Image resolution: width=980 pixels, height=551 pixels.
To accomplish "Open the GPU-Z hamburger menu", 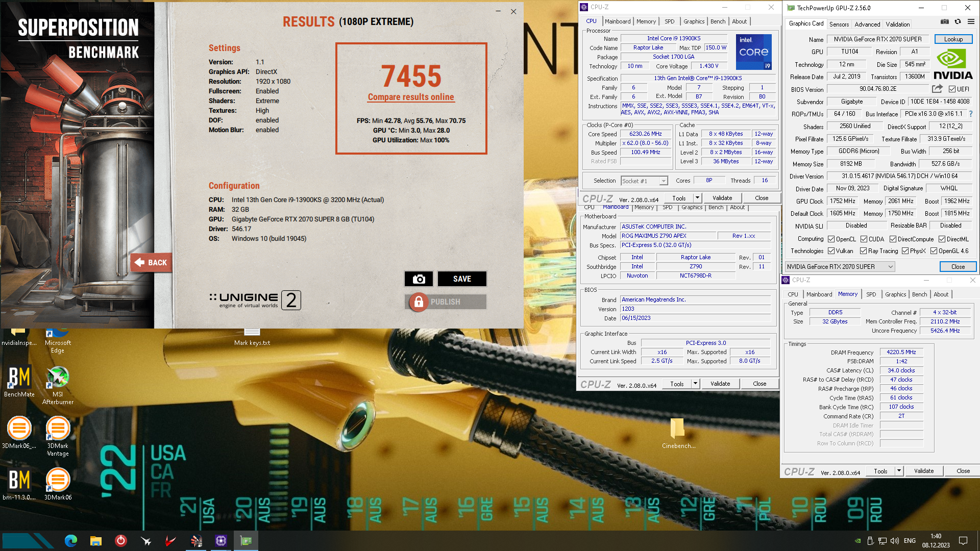I will [x=971, y=22].
